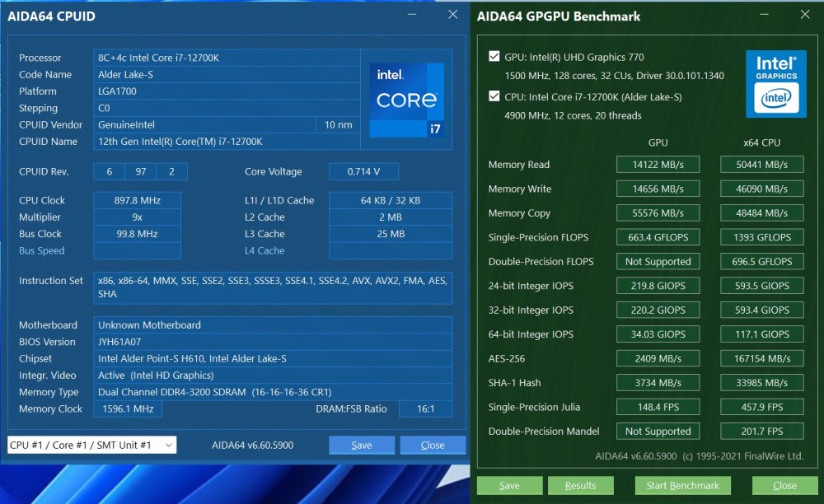824x504 pixels.
Task: Click the AIDA64 v6.60.5900 label in CPUID window
Action: tap(253, 446)
